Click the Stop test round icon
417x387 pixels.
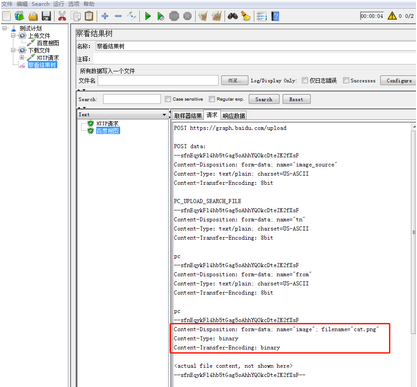[x=174, y=16]
